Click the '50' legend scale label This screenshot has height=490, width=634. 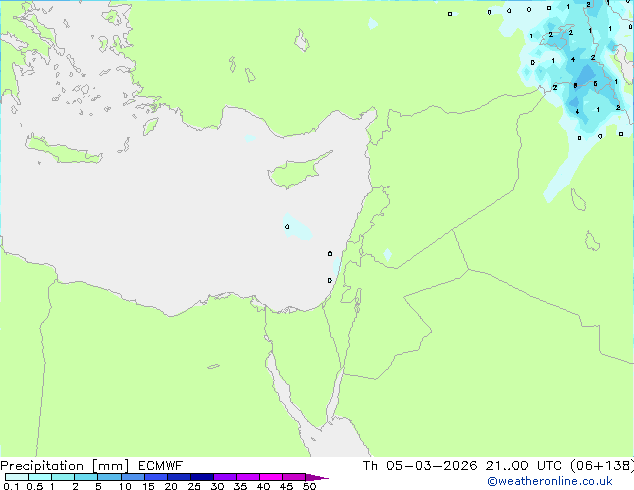coord(309,486)
